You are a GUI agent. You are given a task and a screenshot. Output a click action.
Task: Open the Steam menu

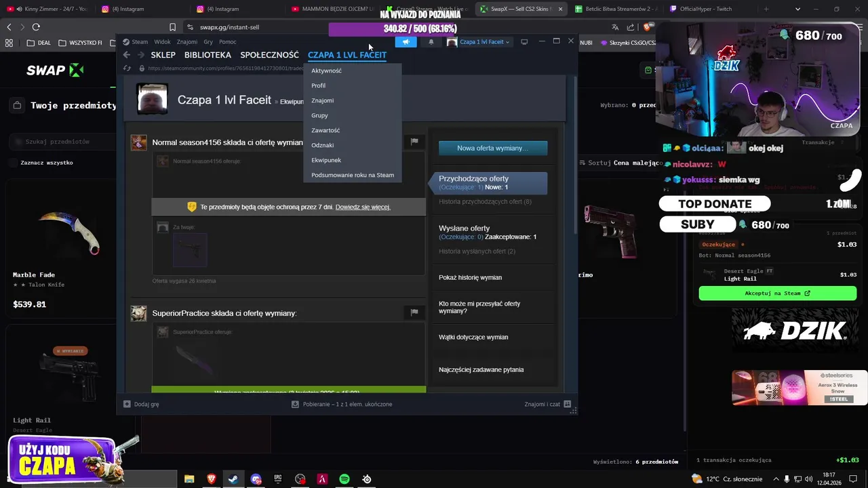pos(135,42)
